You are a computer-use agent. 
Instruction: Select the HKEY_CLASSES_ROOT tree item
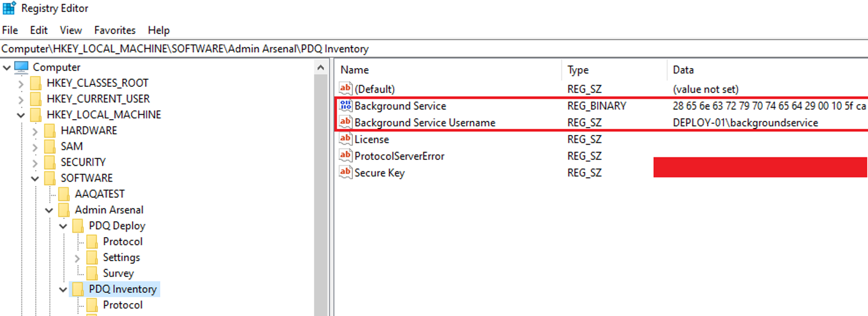point(97,83)
